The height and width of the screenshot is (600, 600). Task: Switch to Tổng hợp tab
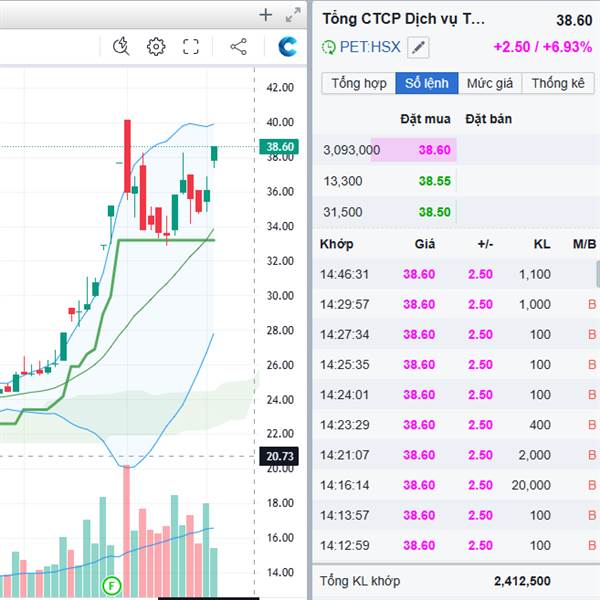click(359, 83)
